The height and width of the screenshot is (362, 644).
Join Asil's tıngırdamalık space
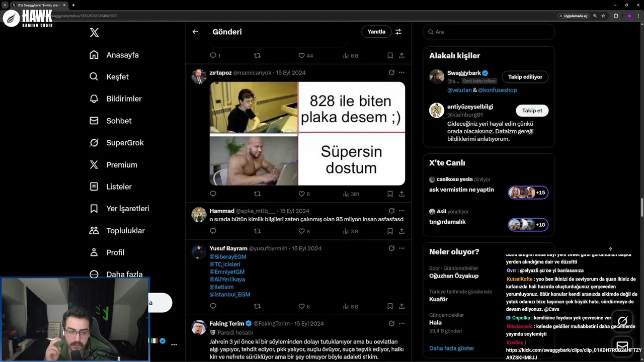[528, 225]
